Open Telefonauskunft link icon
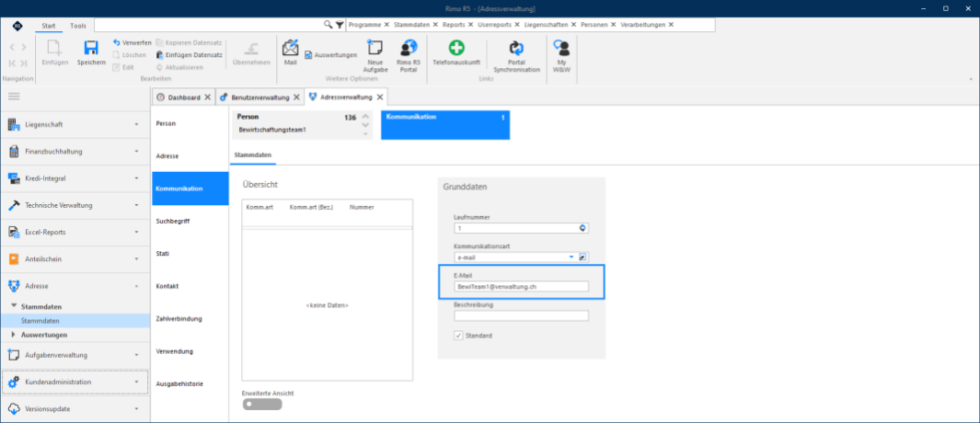 pyautogui.click(x=457, y=49)
